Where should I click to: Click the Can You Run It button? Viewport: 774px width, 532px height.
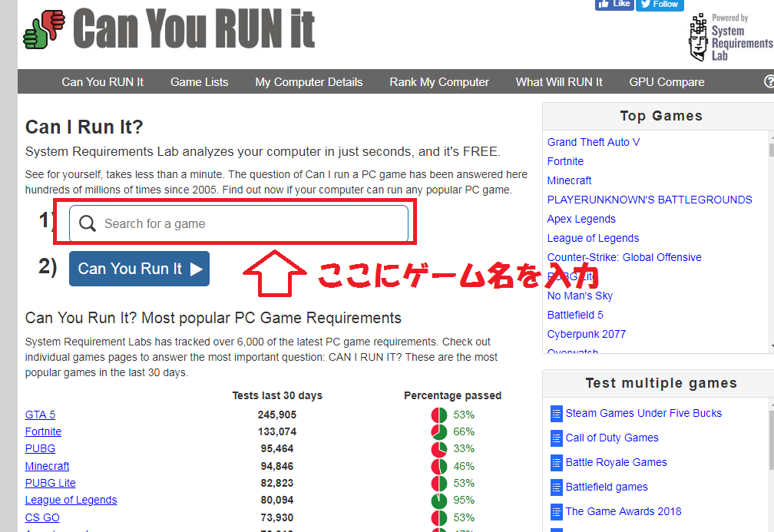click(139, 269)
